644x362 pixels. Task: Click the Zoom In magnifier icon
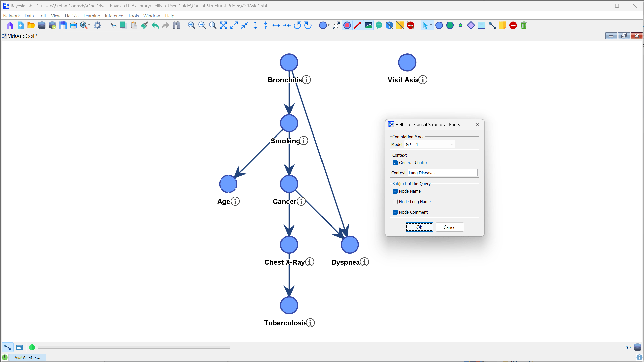point(191,25)
